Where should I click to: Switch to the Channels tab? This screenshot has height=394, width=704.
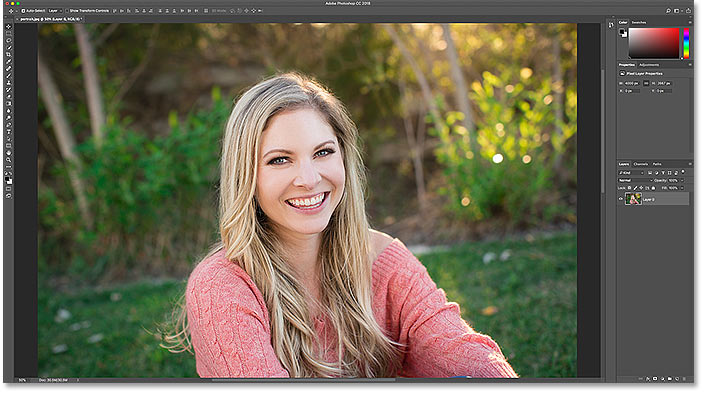coord(641,164)
